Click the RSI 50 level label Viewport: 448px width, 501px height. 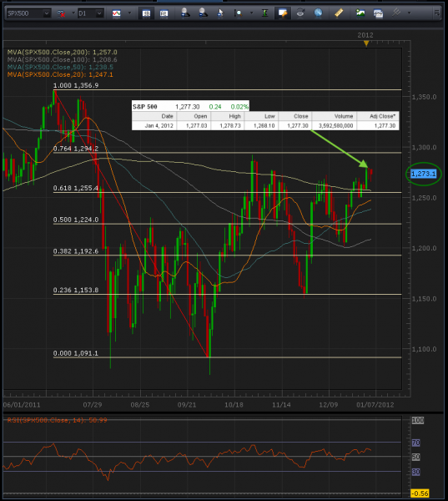[415, 458]
